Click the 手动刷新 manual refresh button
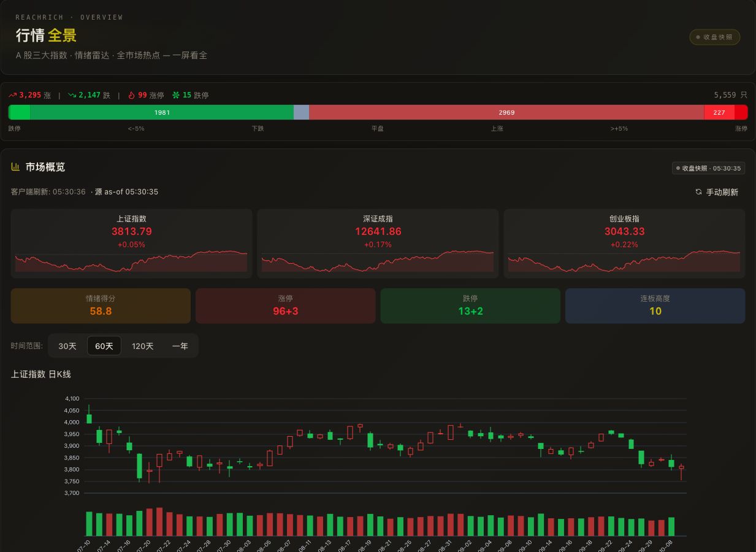The height and width of the screenshot is (552, 756). pyautogui.click(x=716, y=192)
